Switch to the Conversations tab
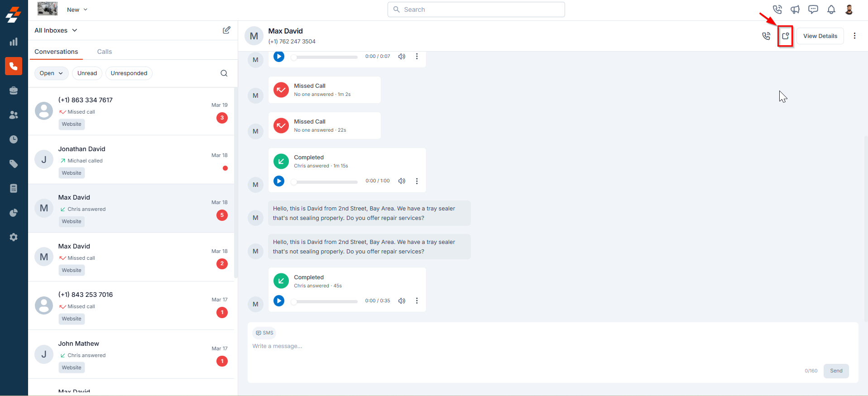The image size is (868, 396). [x=56, y=52]
